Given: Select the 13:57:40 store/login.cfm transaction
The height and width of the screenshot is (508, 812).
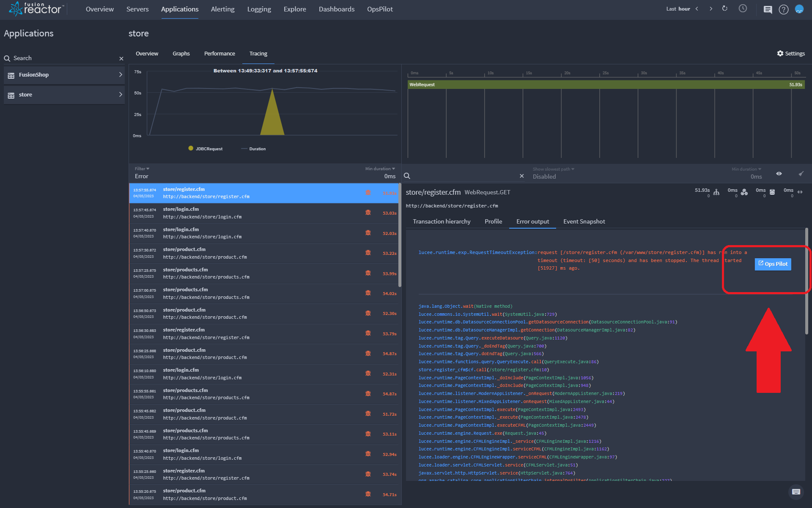Looking at the screenshot, I should click(264, 233).
